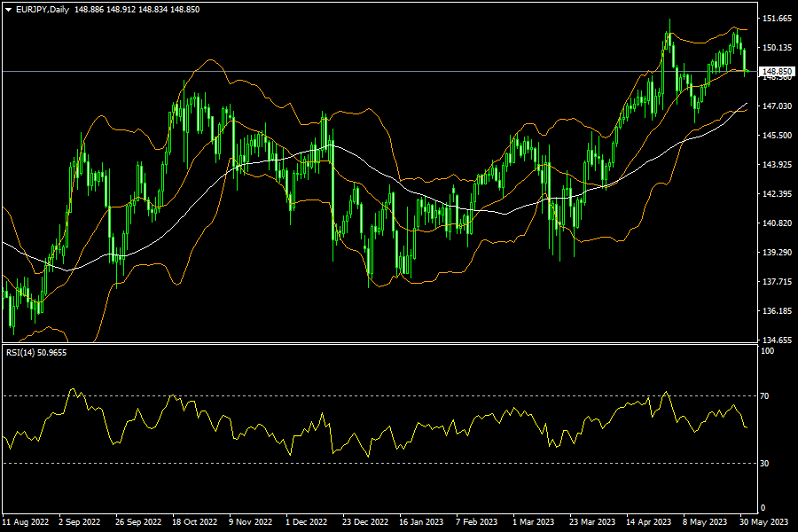Select the 30 May 2023 date label

(763, 522)
